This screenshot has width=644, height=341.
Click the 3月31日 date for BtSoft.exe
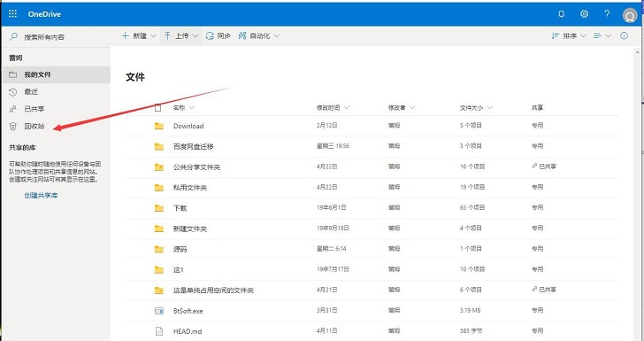pyautogui.click(x=326, y=311)
